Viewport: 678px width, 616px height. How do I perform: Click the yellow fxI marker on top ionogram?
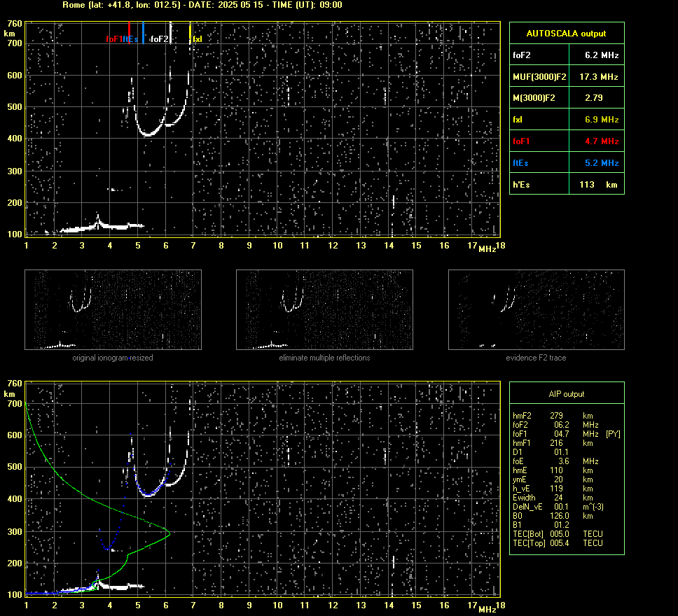[x=191, y=34]
